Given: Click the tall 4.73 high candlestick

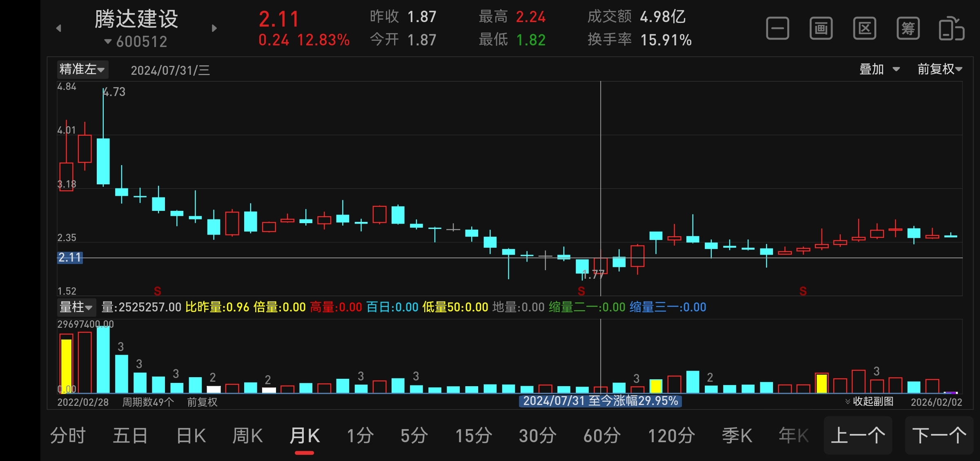Looking at the screenshot, I should click(103, 161).
